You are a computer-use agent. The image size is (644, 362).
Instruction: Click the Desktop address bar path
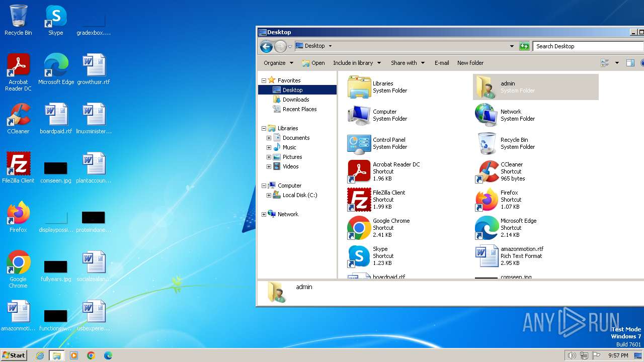[x=314, y=46]
